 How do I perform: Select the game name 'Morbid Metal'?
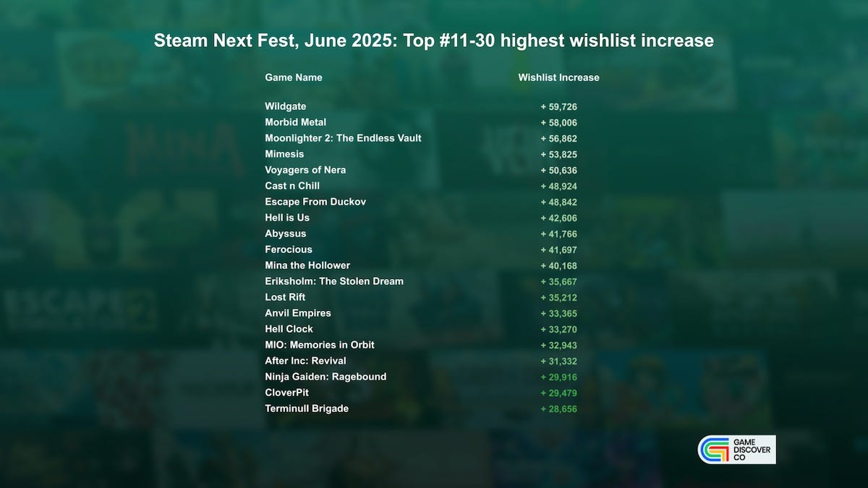click(296, 122)
